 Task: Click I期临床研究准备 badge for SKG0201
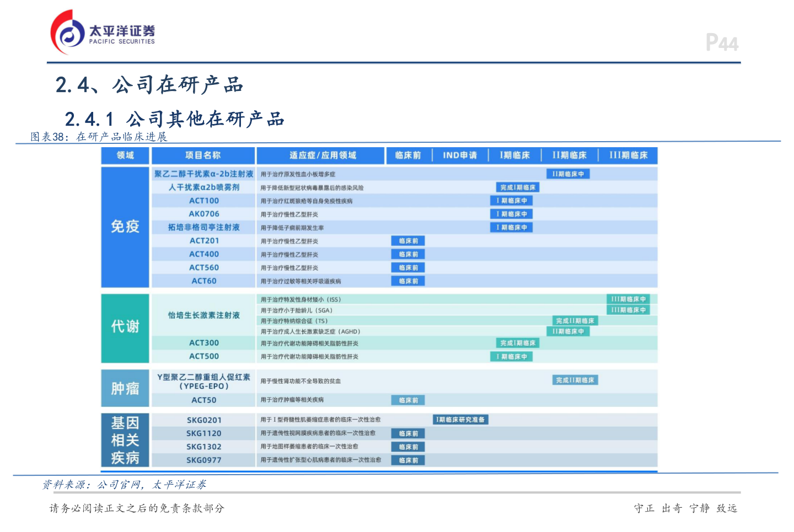461,419
